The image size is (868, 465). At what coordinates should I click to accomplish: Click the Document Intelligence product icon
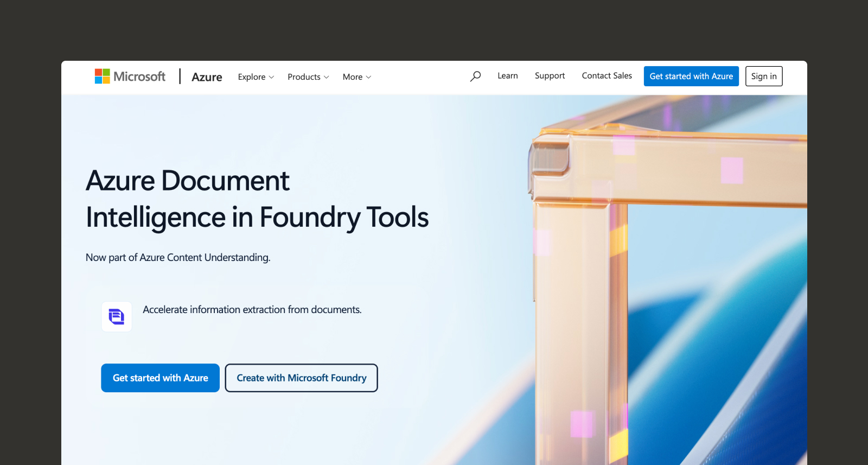click(117, 316)
